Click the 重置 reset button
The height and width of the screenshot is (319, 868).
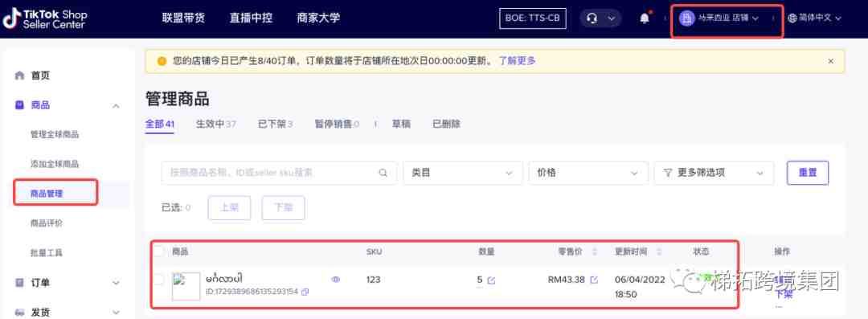tap(808, 173)
